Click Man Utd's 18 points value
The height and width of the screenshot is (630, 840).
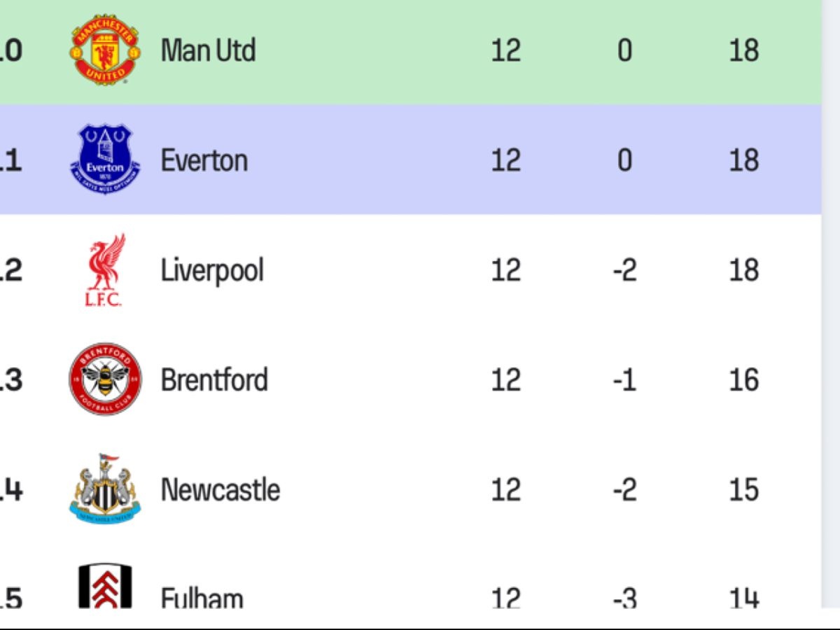click(743, 50)
